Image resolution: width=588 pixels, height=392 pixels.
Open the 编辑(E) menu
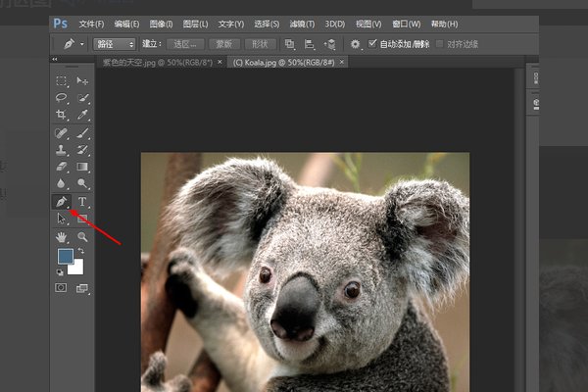tap(126, 24)
